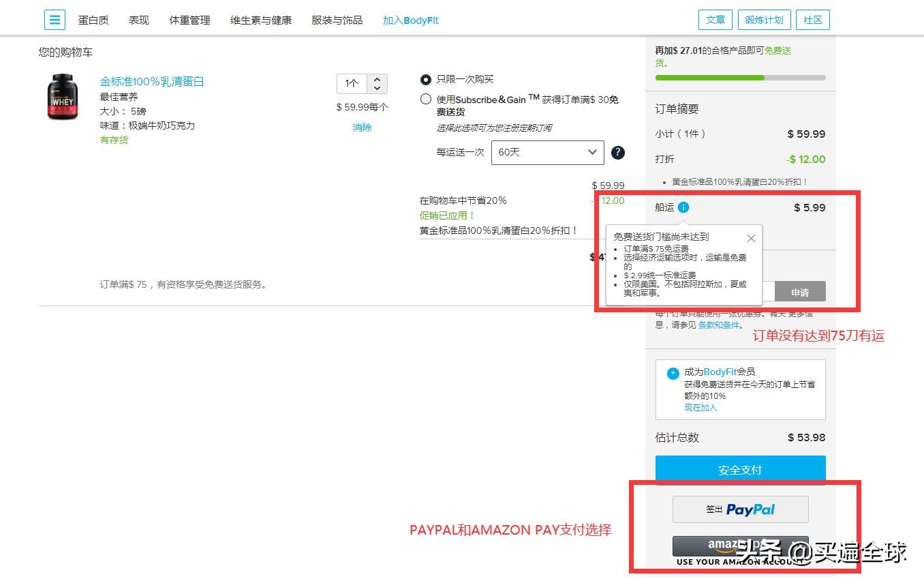Screen dimensions: 924x581
Task: Choose the Subscribe & Gain radio option
Action: coord(426,99)
